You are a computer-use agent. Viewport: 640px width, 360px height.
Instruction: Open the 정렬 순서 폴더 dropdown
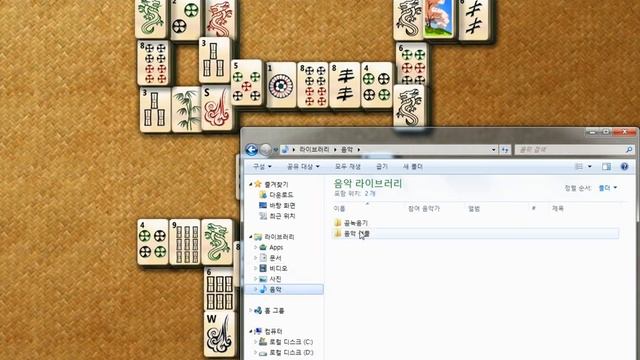click(608, 188)
